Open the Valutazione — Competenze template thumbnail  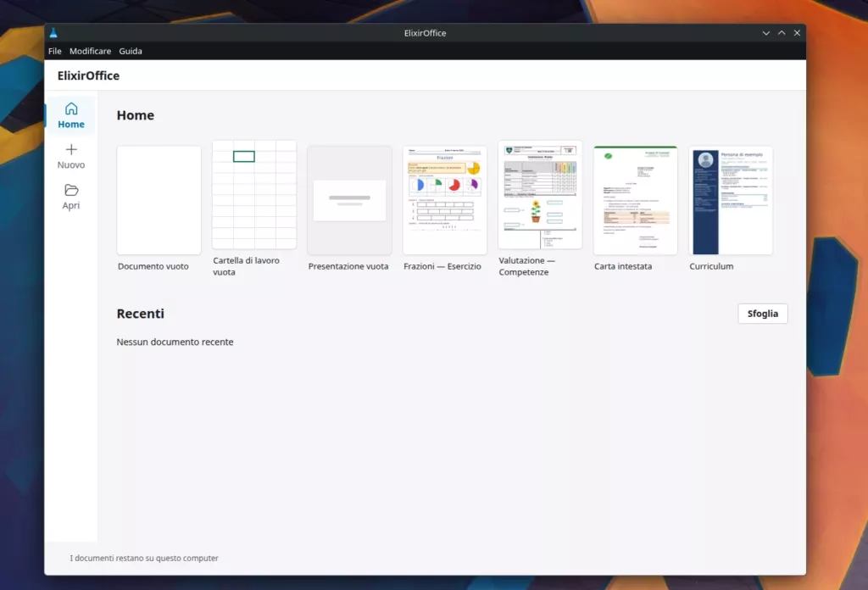point(540,195)
